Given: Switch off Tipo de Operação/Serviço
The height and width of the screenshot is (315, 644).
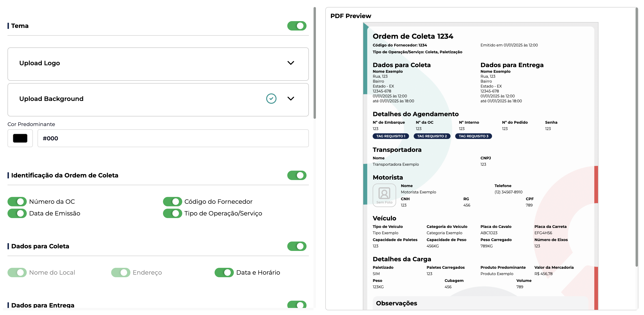Looking at the screenshot, I should (x=172, y=213).
